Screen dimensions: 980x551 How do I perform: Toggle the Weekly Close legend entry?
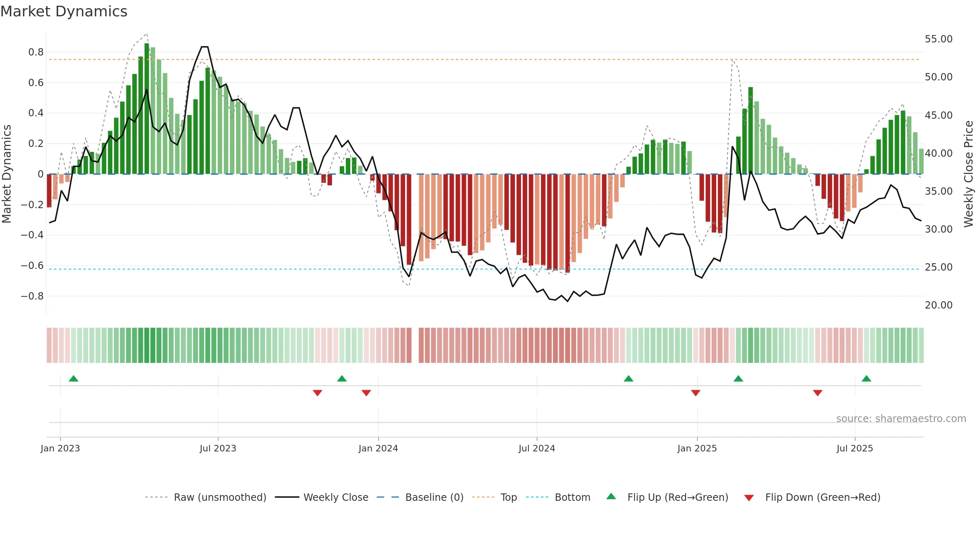(322, 497)
